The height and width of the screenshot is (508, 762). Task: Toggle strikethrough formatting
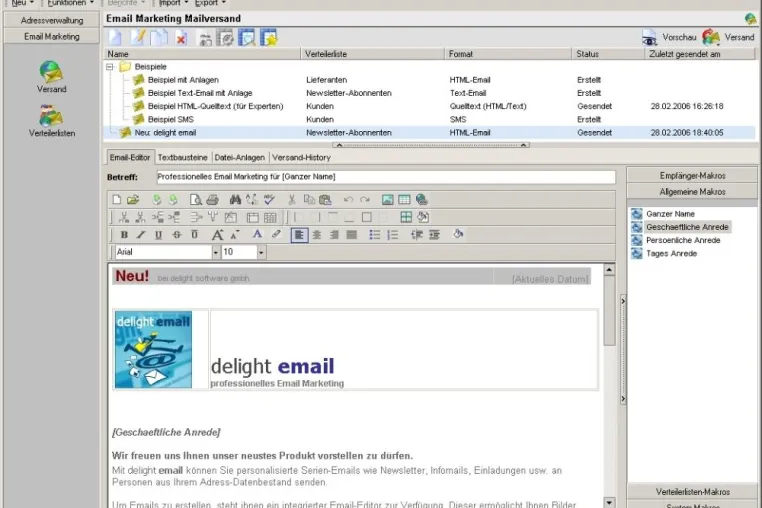[176, 235]
